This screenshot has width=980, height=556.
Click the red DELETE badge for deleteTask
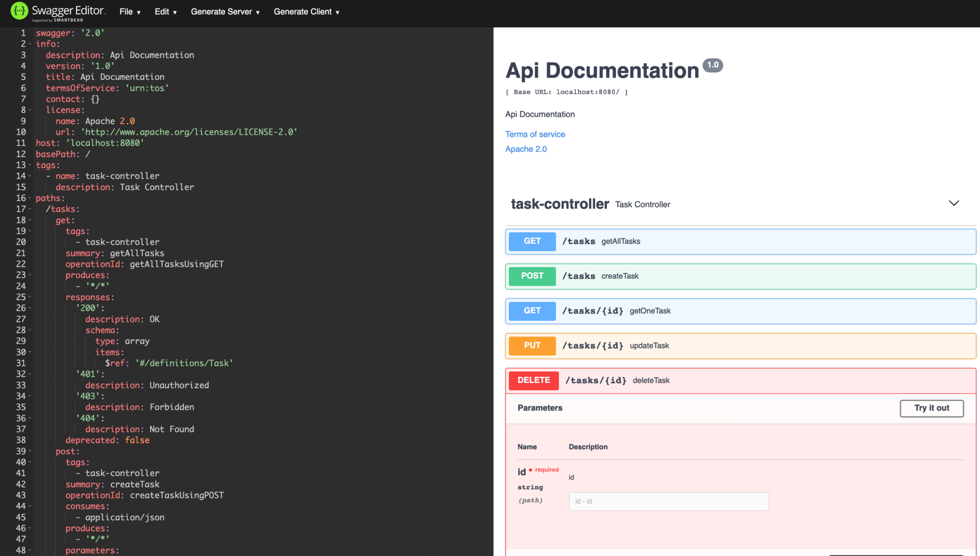[x=534, y=380]
